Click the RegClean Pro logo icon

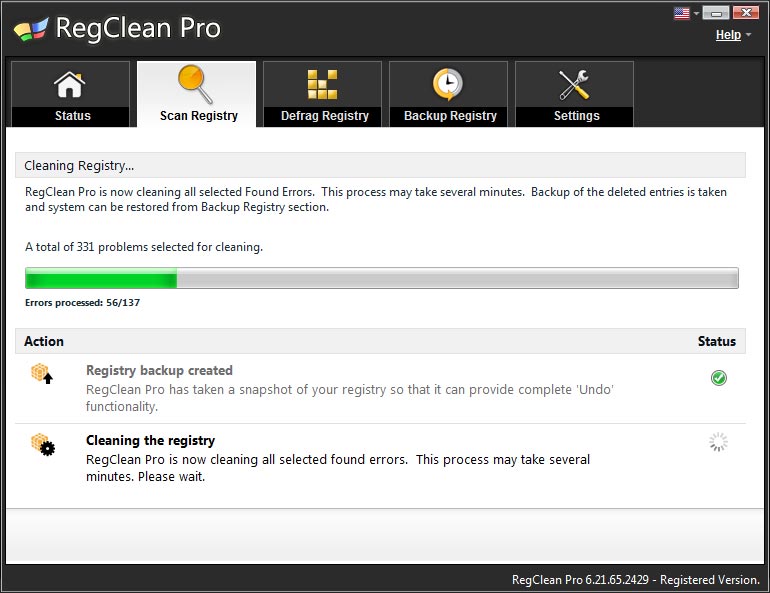[31, 29]
